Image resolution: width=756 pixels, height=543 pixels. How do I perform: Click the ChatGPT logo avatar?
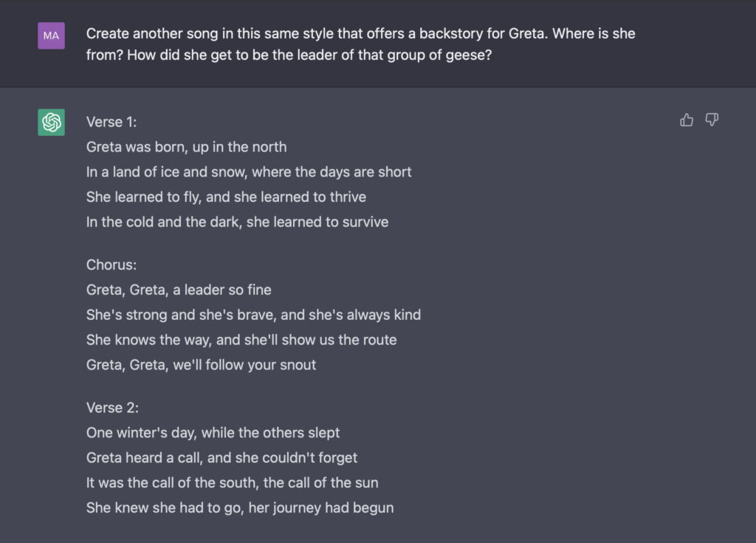pos(52,122)
